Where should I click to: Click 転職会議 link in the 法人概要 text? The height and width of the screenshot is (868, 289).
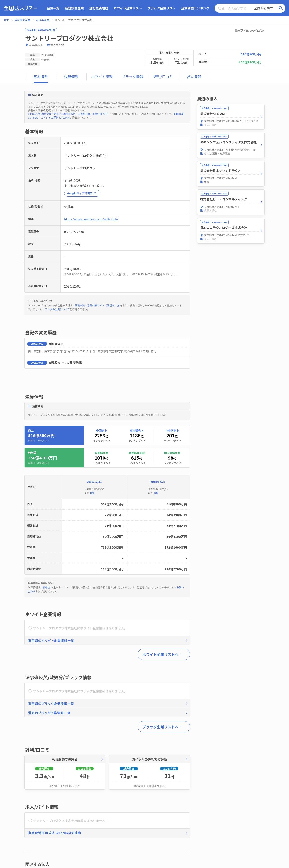pyautogui.click(x=179, y=114)
